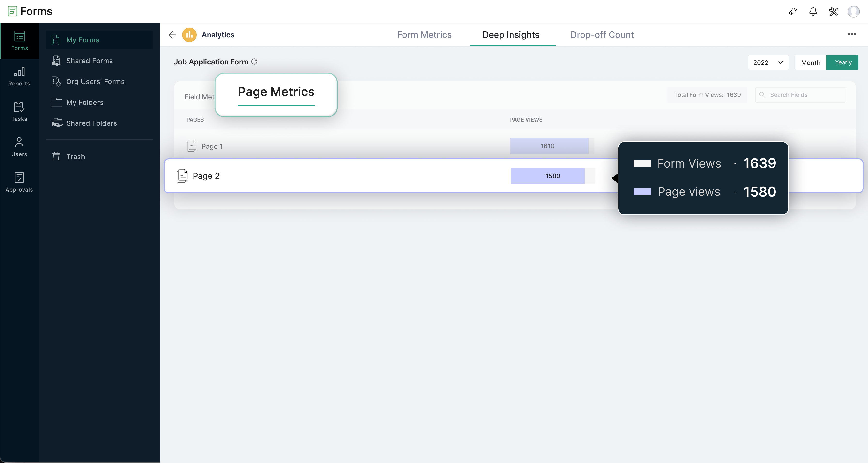Select the Month view toggle
The image size is (868, 463).
pos(810,63)
